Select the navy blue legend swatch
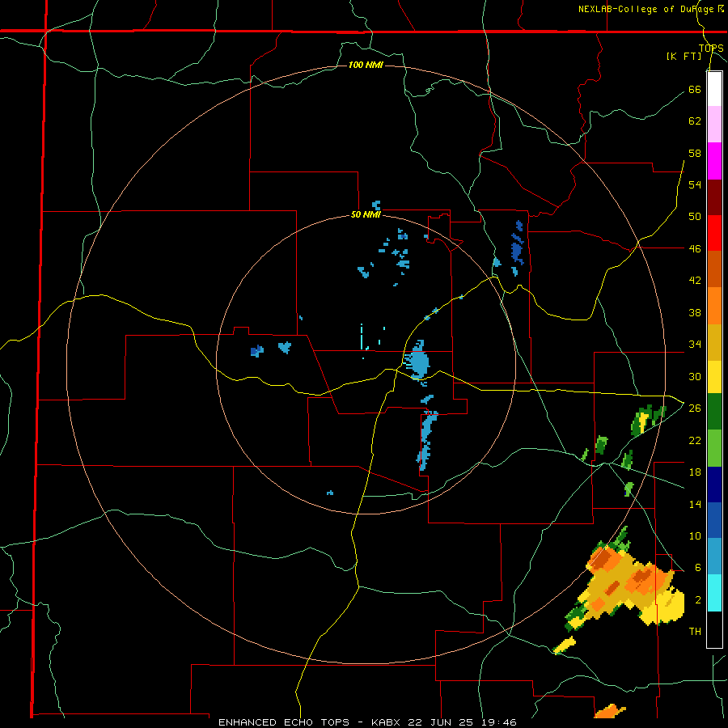This screenshot has width=728, height=728. pos(714,485)
